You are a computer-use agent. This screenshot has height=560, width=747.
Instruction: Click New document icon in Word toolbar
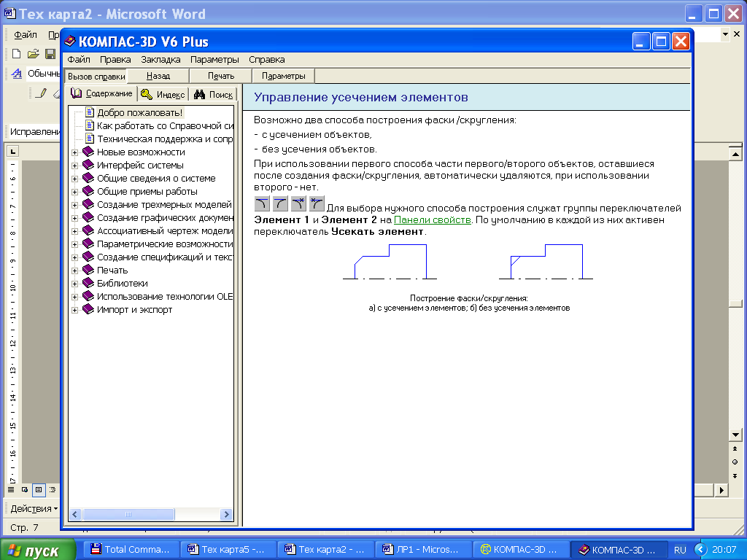pyautogui.click(x=16, y=54)
